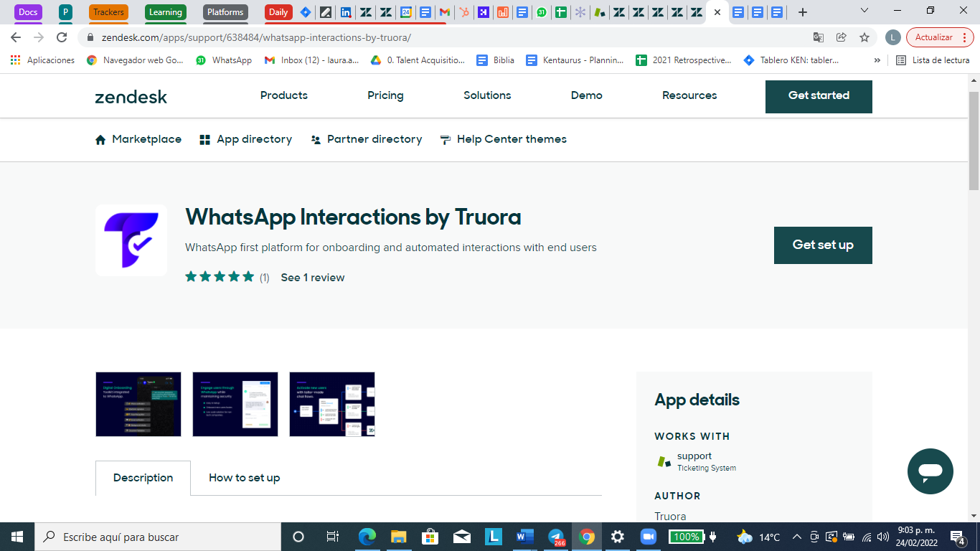
Task: Go back with the browser back arrow
Action: tap(16, 37)
